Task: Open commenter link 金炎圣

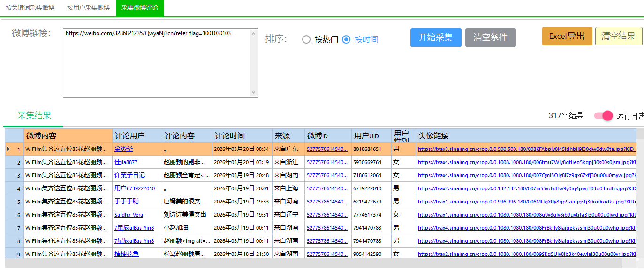Action: click(x=124, y=149)
